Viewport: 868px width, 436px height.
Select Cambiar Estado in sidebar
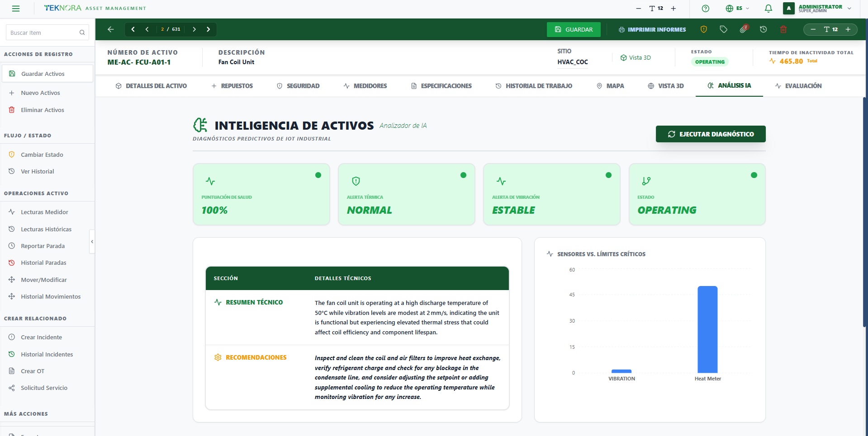click(x=47, y=155)
